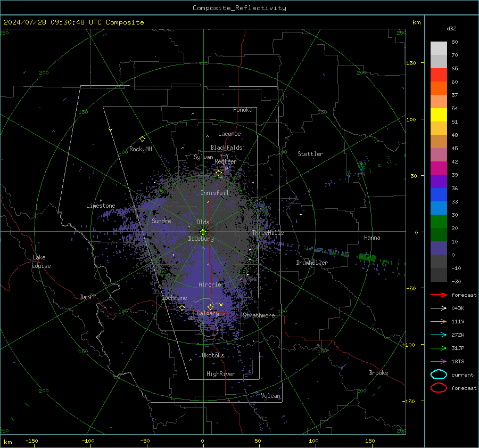This screenshot has height=448, width=479.
Task: Click the Sundre label
Action: [x=161, y=221]
